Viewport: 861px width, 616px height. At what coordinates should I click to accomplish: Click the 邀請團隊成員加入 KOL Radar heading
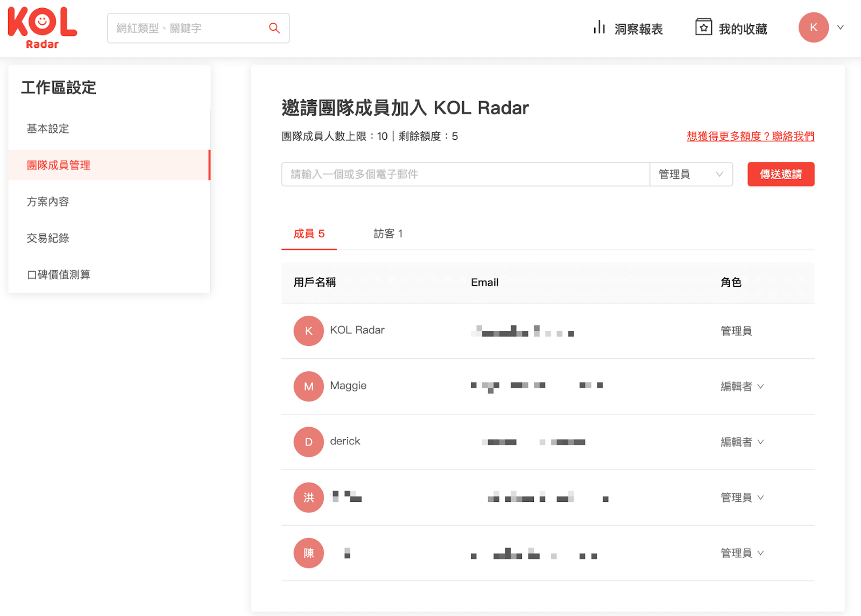click(405, 108)
